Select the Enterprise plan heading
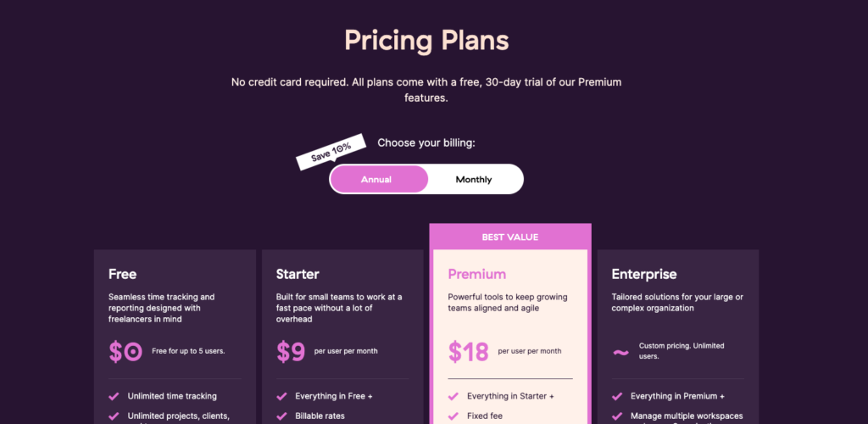Screen dimensions: 868x424 [x=644, y=274]
